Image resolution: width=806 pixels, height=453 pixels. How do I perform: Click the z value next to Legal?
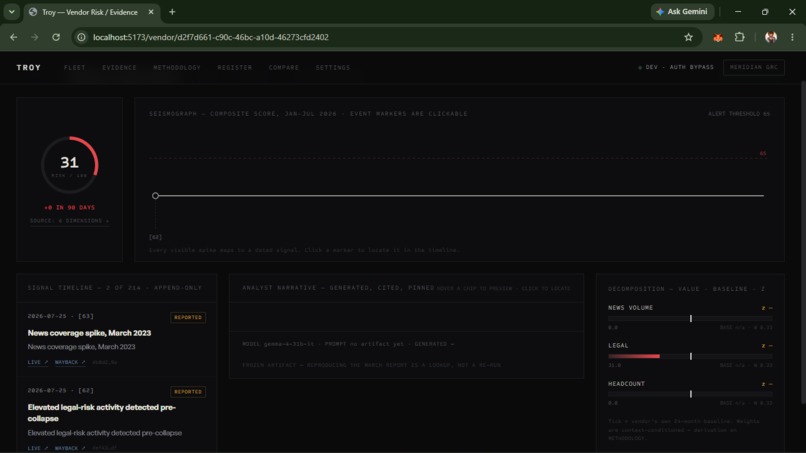click(x=766, y=346)
